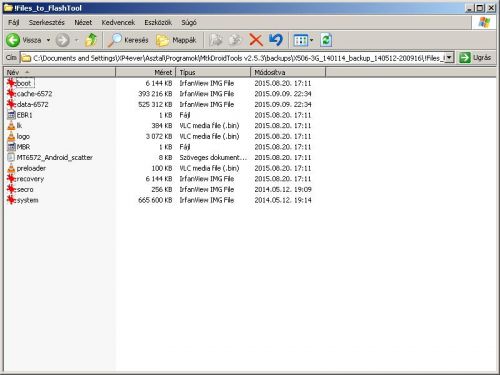Screen dimensions: 500x375
Task: Click the size value 256 KB
Action: pos(162,189)
